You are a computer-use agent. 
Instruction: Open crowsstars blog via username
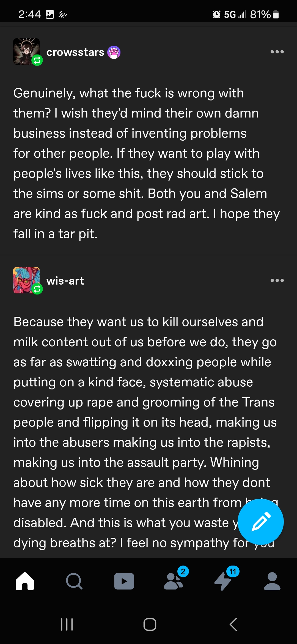coord(75,52)
